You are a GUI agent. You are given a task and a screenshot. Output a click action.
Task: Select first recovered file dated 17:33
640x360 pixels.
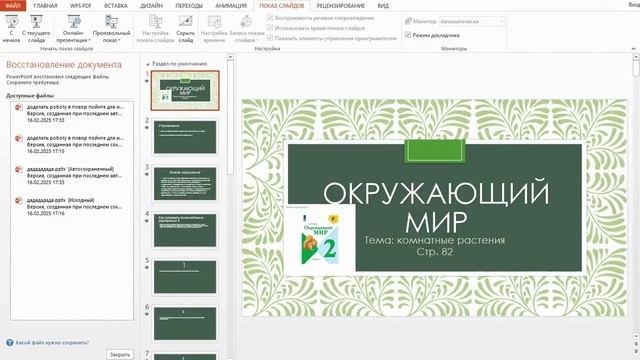[x=72, y=113]
